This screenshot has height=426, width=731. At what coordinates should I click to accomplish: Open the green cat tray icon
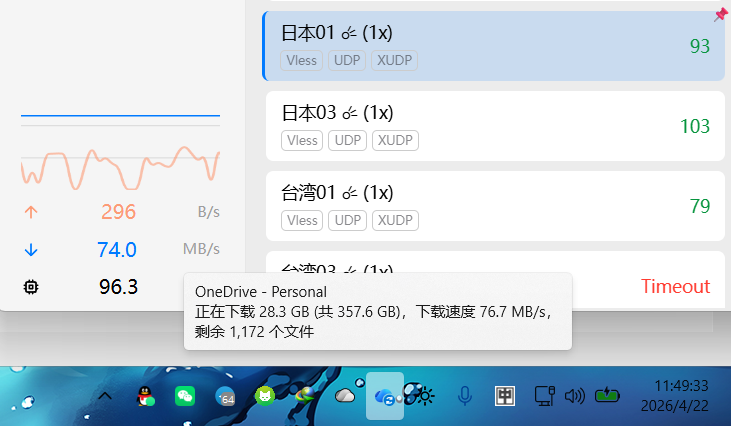pyautogui.click(x=265, y=396)
